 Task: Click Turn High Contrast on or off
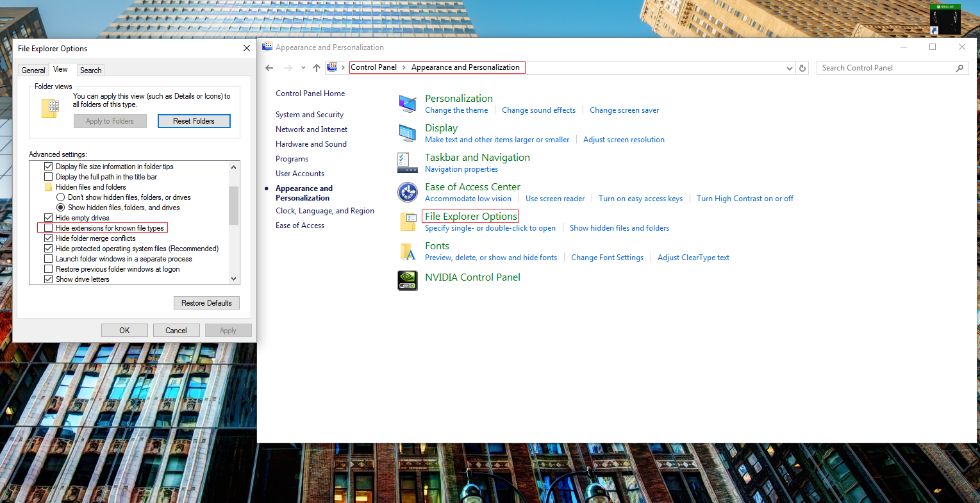coord(745,199)
